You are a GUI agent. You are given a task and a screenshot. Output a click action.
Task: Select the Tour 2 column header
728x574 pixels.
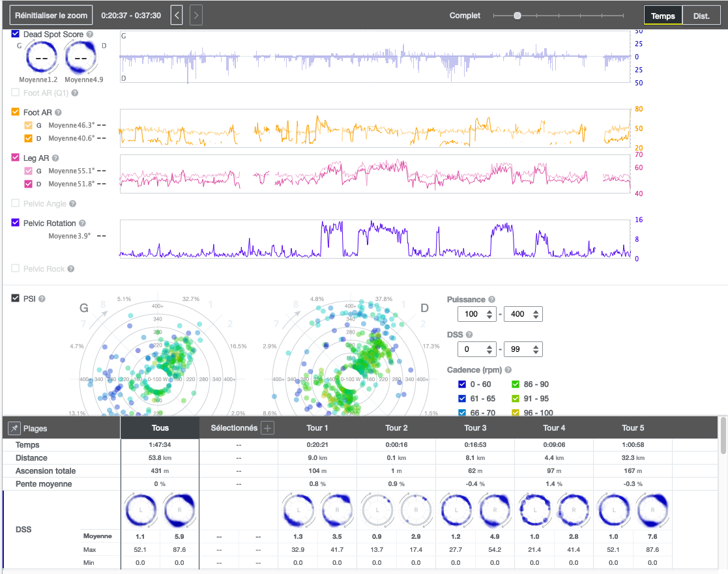coord(396,428)
